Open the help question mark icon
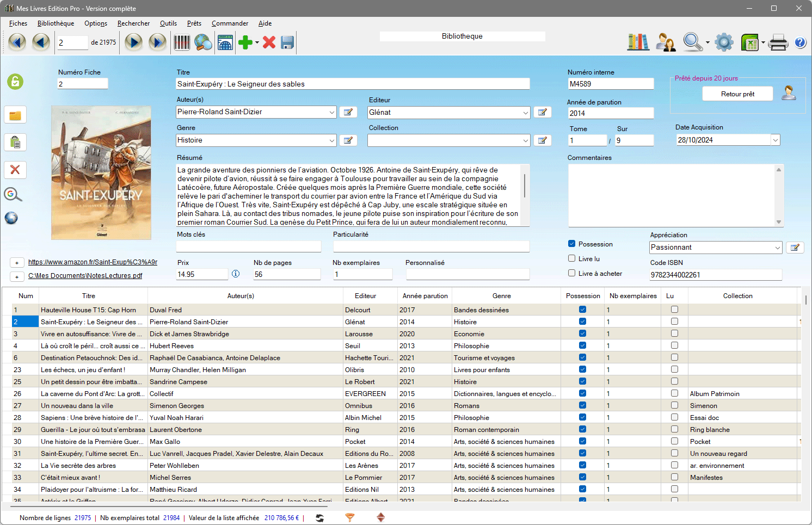The width and height of the screenshot is (812, 525). tap(800, 42)
